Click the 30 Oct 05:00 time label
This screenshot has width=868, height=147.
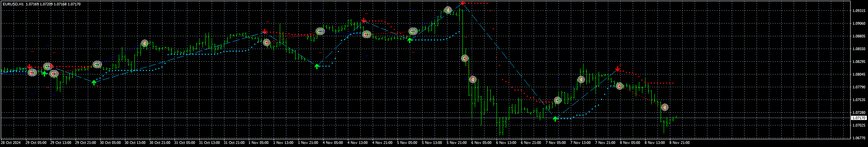[110, 143]
